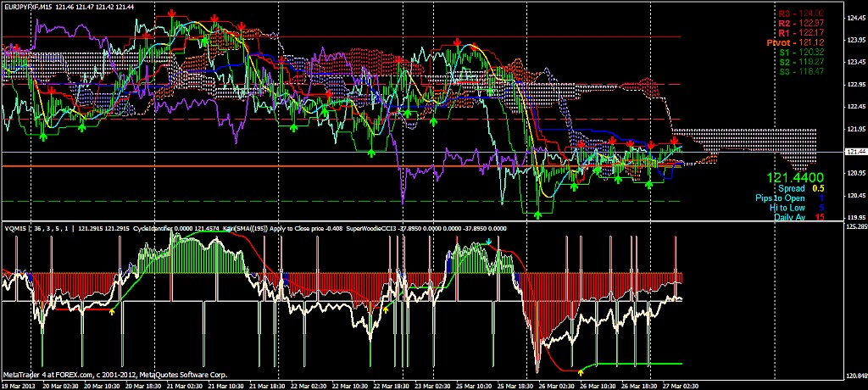The image size is (868, 390).
Task: Click 120.45 on the price axis
Action: tap(856, 195)
